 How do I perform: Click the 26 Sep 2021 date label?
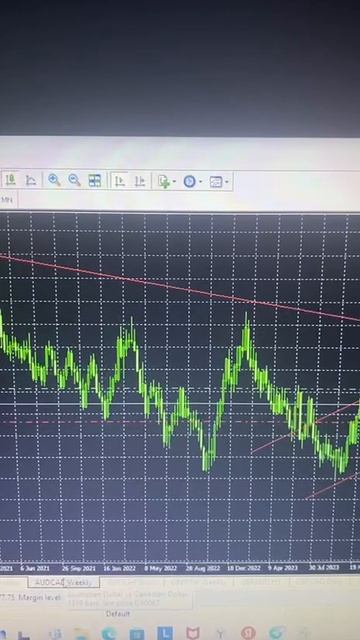(x=79, y=568)
